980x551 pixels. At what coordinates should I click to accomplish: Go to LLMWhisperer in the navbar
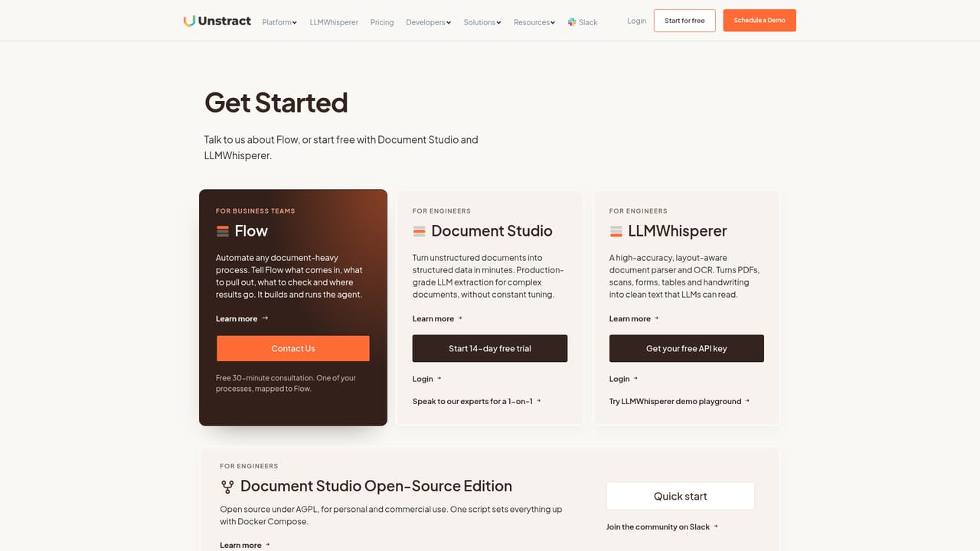pyautogui.click(x=334, y=22)
